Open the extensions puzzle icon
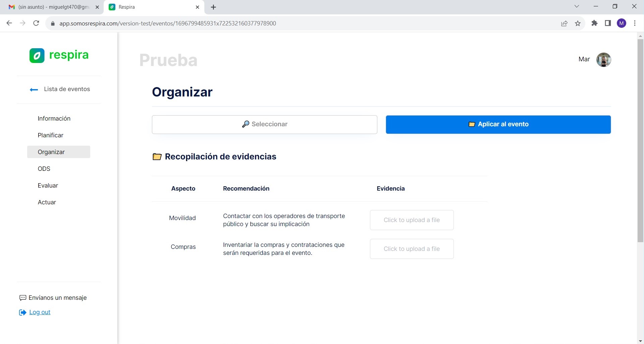This screenshot has width=644, height=344. pyautogui.click(x=595, y=23)
